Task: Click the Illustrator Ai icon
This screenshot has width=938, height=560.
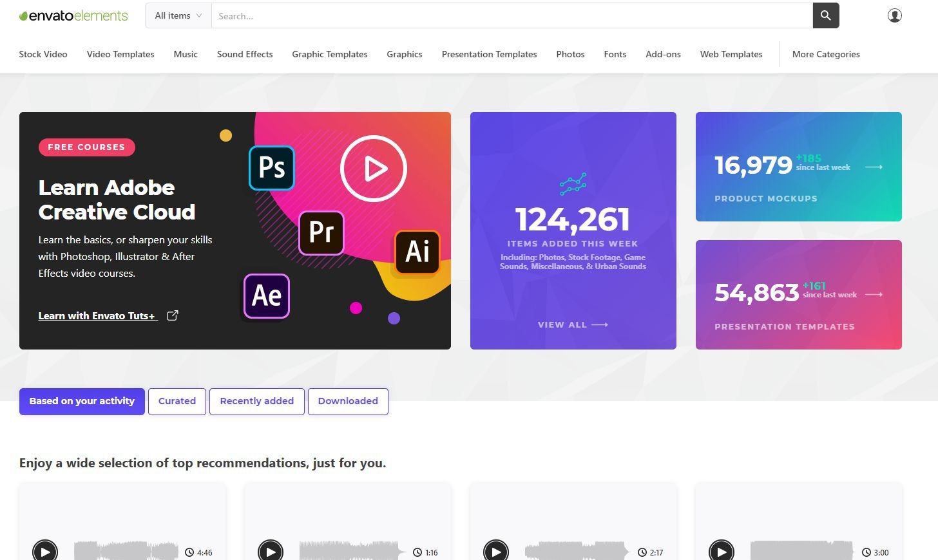Action: click(x=417, y=252)
